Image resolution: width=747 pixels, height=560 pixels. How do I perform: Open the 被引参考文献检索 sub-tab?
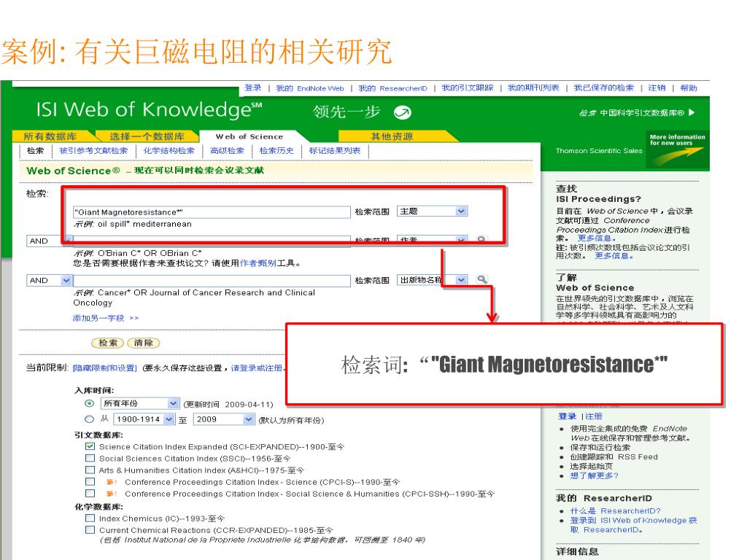(93, 150)
